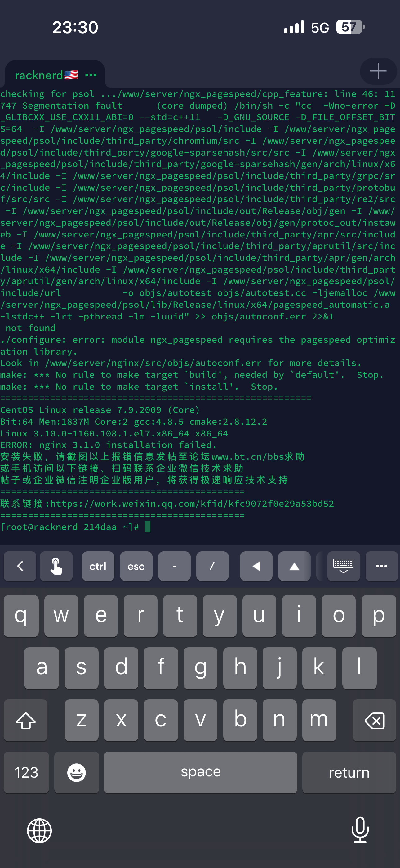Tap the r key

(141, 616)
